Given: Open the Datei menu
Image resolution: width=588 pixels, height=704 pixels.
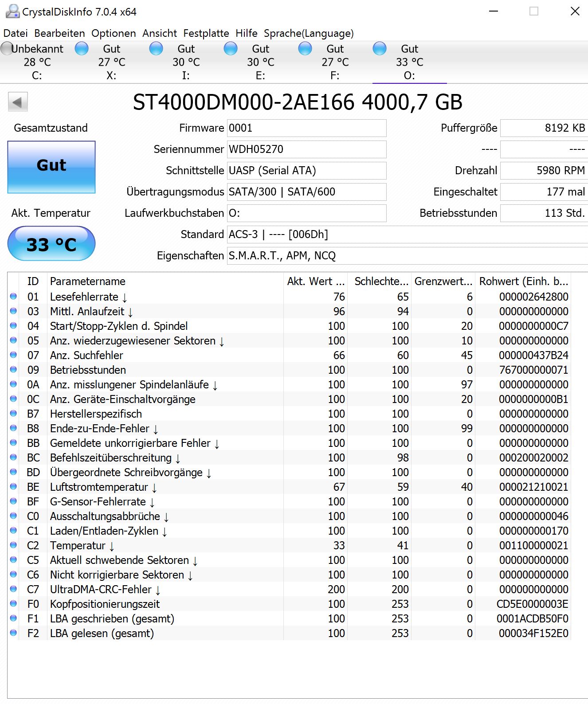Looking at the screenshot, I should [x=16, y=33].
